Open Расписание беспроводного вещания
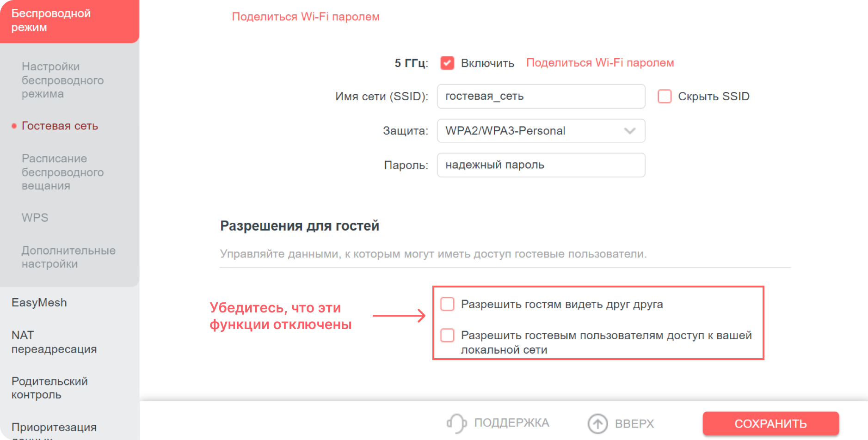This screenshot has height=440, width=868. 63,172
